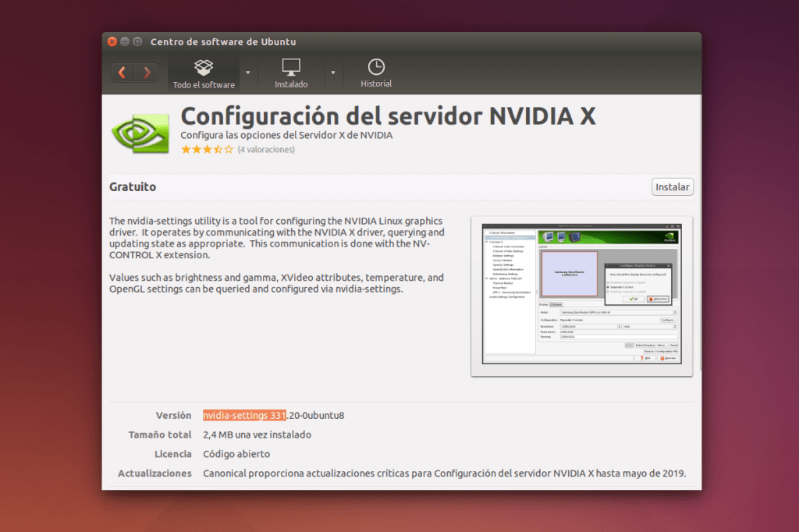Enlarge the NVIDIA settings screenshot thumbnail
This screenshot has width=799, height=532.
[581, 296]
